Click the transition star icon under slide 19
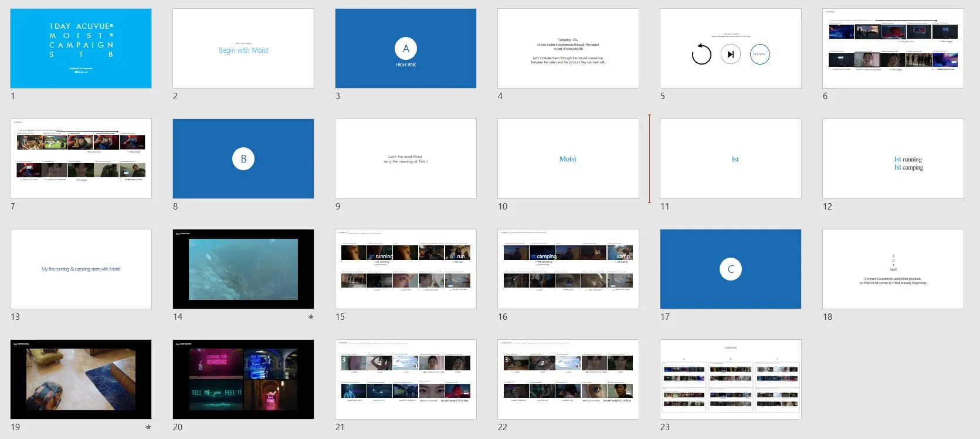Screen dimensions: 980x439 pyautogui.click(x=148, y=427)
